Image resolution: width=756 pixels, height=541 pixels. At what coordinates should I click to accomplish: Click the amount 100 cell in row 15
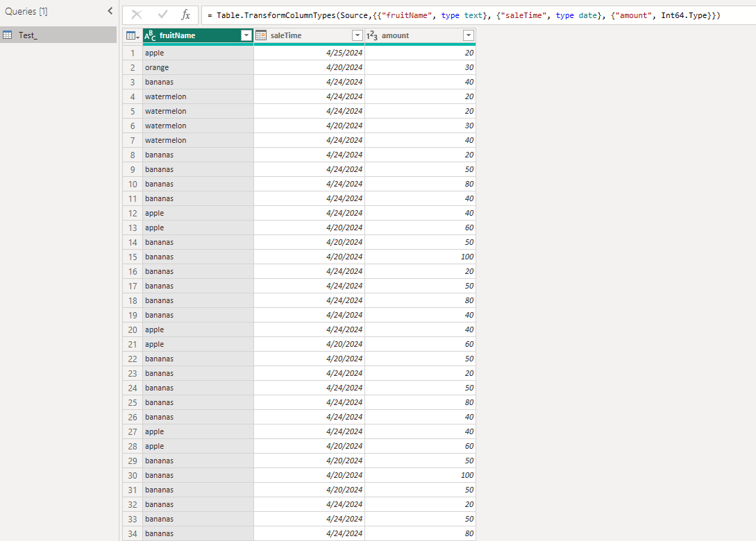tap(421, 257)
